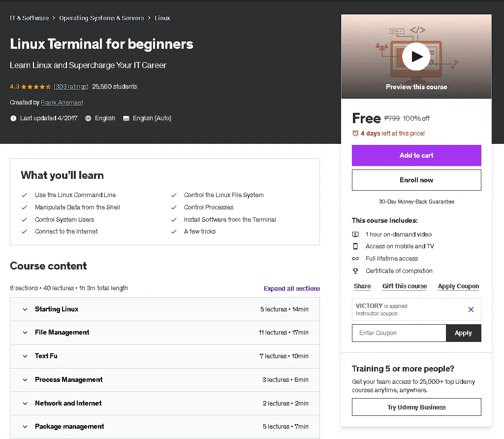The width and height of the screenshot is (504, 439).
Task: Expand the Network and Internet section chevron
Action: [x=25, y=403]
